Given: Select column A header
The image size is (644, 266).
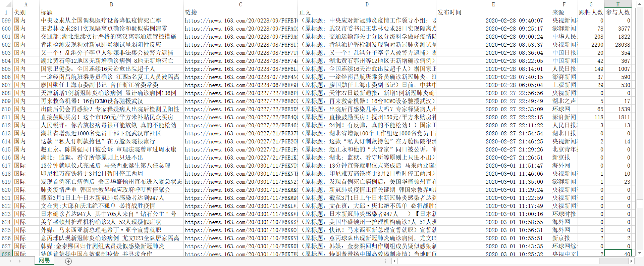Looking at the screenshot, I should click(26, 4).
